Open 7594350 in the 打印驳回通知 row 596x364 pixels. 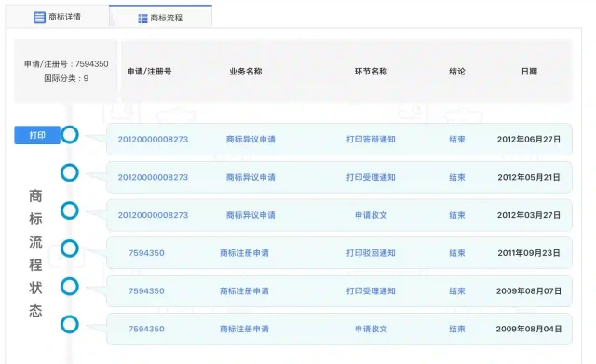click(x=146, y=253)
